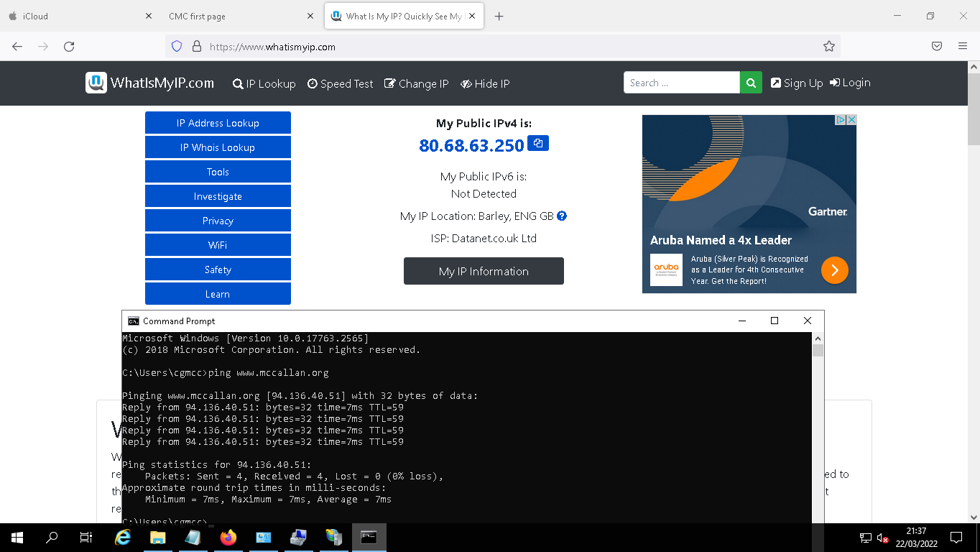Click the green search magnifier button
Viewport: 980px width, 552px height.
pos(750,83)
